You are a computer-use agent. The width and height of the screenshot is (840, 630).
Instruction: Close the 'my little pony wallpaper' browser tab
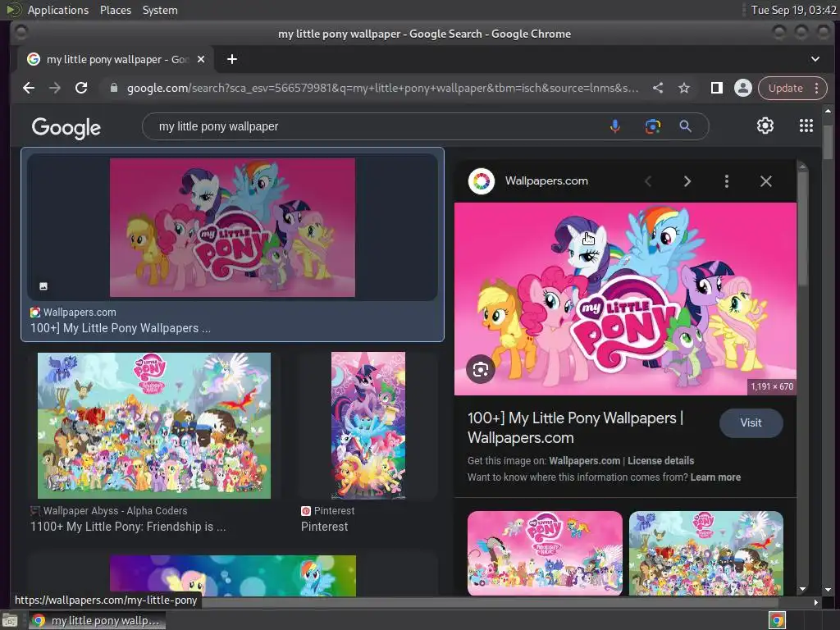point(201,59)
